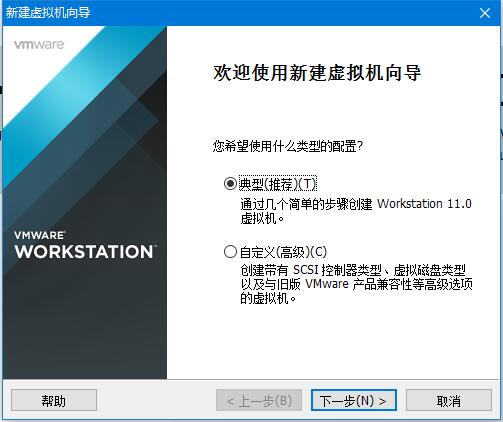
Task: Click the text 您希望使用什么类型的配置?
Action: (288, 146)
